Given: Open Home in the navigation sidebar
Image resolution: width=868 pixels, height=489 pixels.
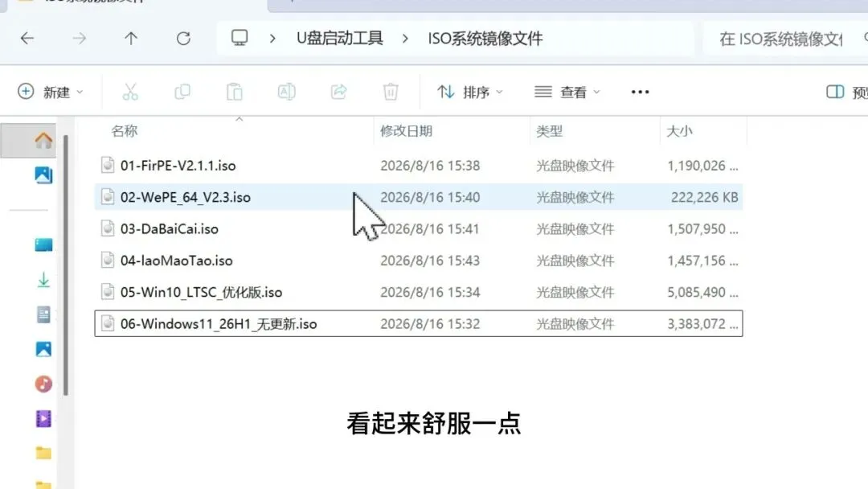Looking at the screenshot, I should pos(43,141).
